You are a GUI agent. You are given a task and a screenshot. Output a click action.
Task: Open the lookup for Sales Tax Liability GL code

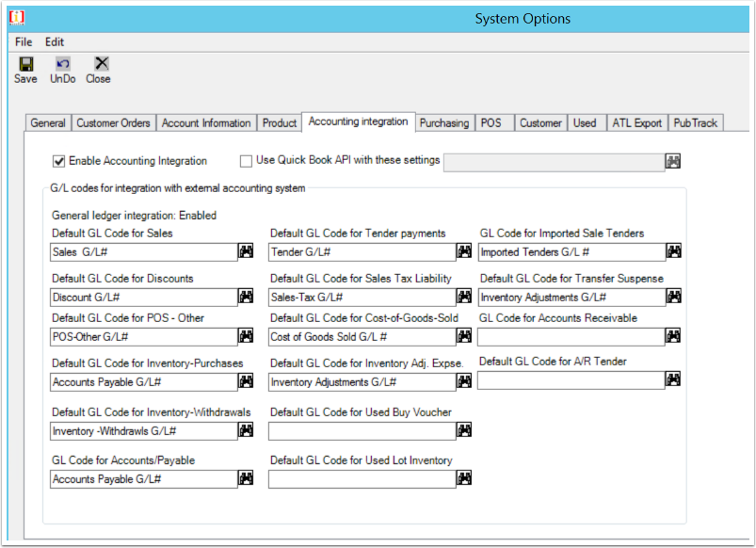[464, 297]
